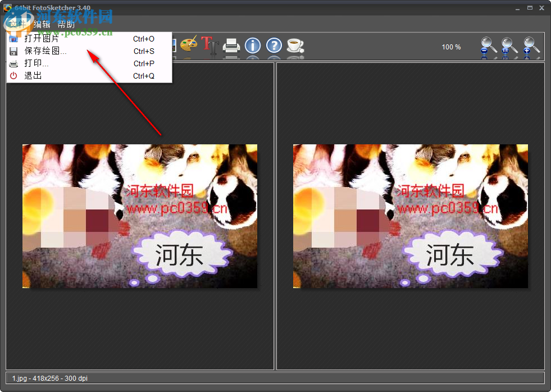This screenshot has width=551, height=392.
Task: Click the Print toolbar icon
Action: point(231,46)
